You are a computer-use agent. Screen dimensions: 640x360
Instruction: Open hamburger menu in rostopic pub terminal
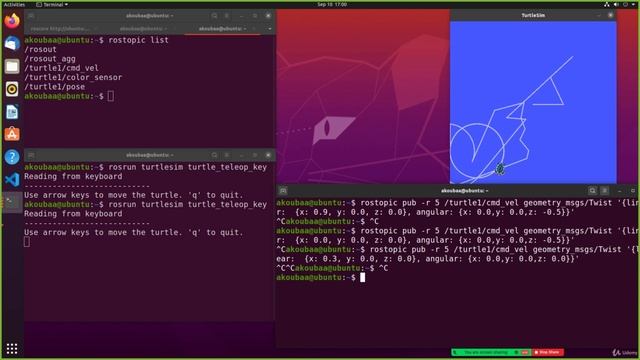pos(605,191)
